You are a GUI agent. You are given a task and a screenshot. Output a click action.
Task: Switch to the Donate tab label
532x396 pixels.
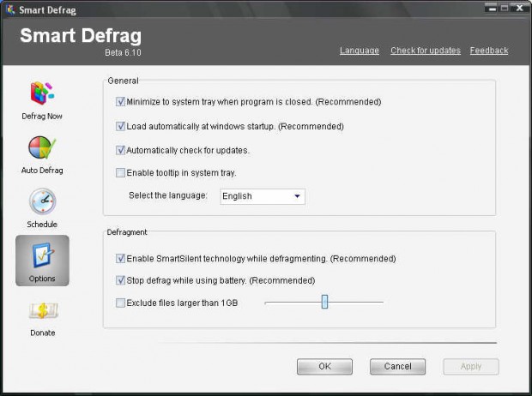(43, 333)
